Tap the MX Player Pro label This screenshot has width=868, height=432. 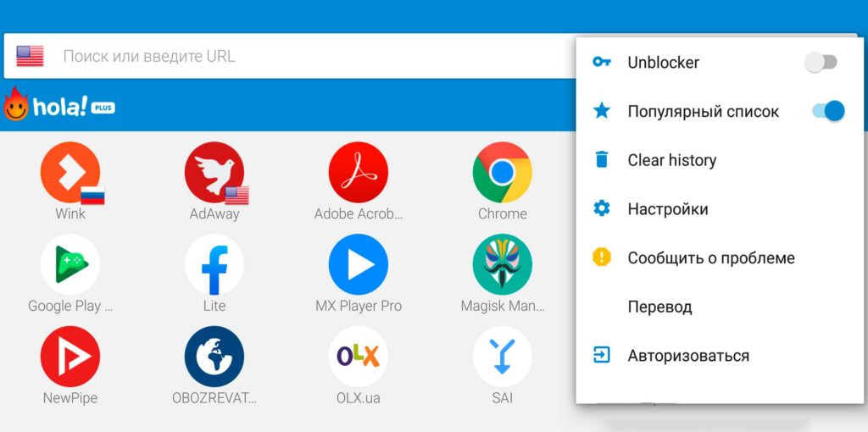pyautogui.click(x=359, y=306)
